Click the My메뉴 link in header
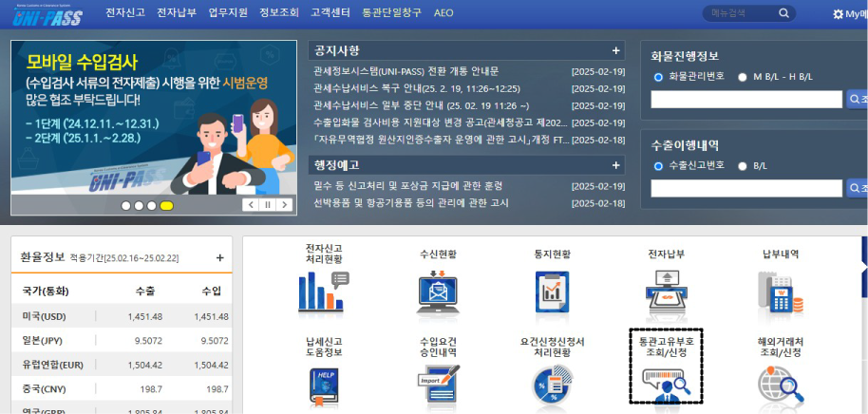 click(857, 14)
